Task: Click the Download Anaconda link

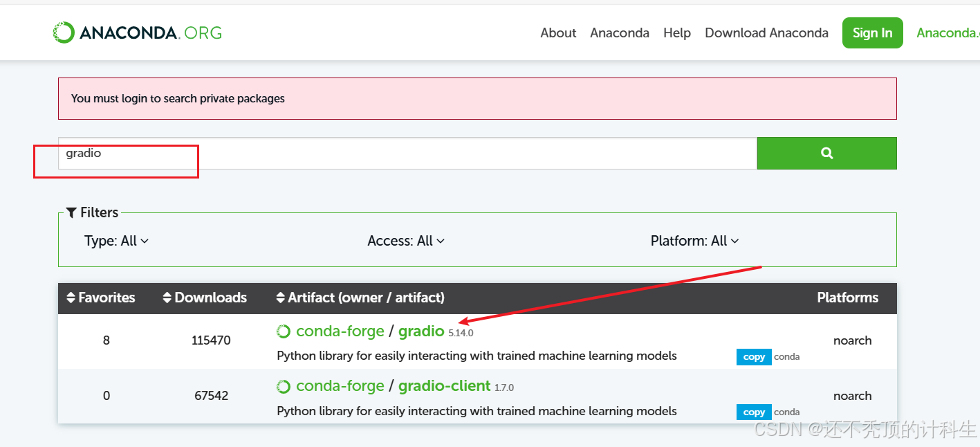Action: (766, 33)
